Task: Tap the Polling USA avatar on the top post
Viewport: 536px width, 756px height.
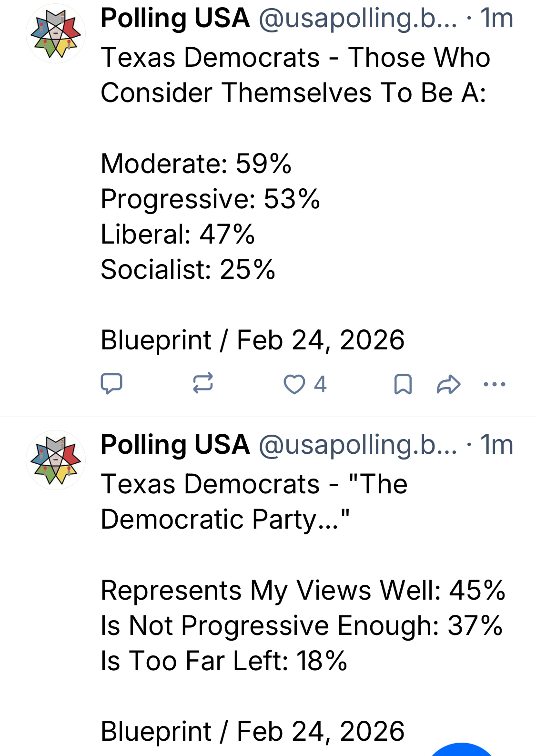Action: [x=56, y=34]
